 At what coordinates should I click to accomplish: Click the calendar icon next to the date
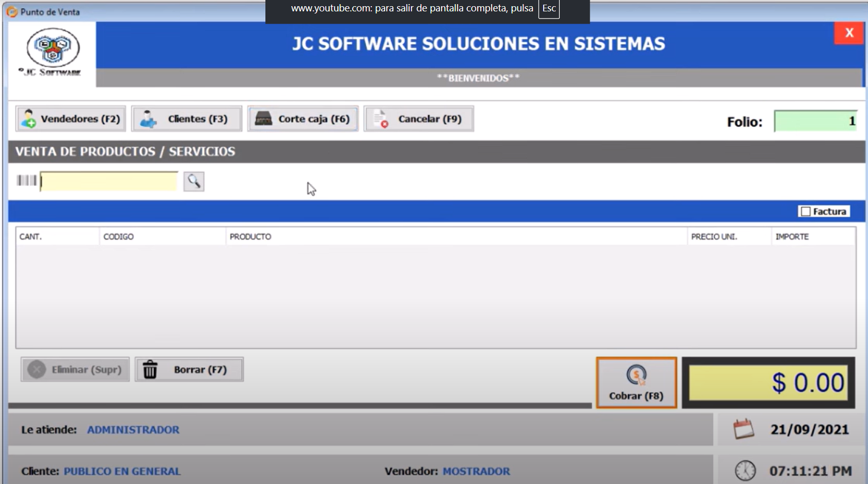pyautogui.click(x=744, y=429)
